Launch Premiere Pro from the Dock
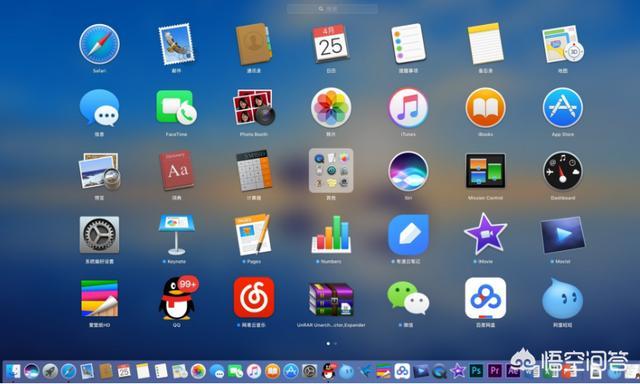 tap(495, 371)
